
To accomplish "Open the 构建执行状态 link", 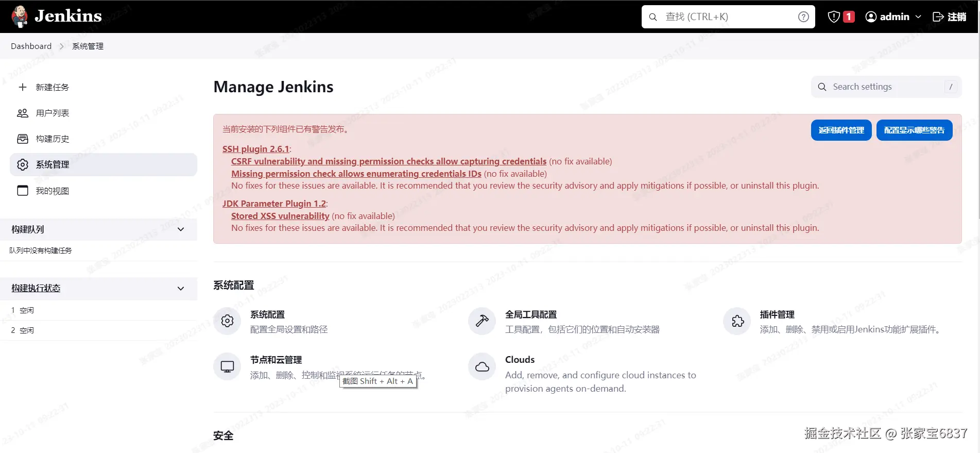I will coord(36,288).
